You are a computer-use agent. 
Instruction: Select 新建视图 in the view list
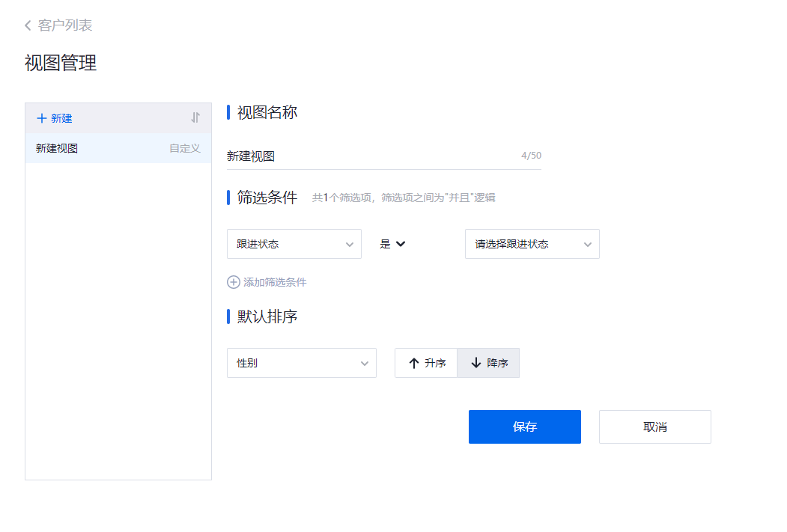click(x=118, y=148)
